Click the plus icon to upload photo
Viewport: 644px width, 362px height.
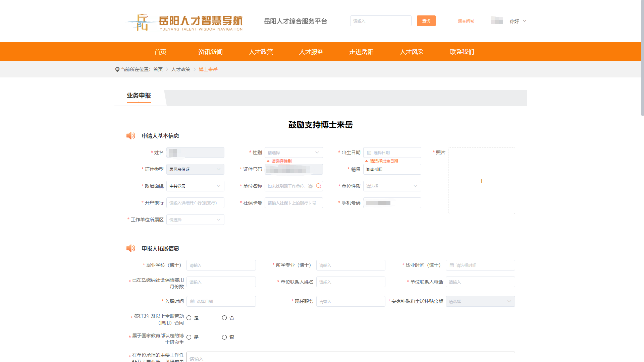pos(481,181)
